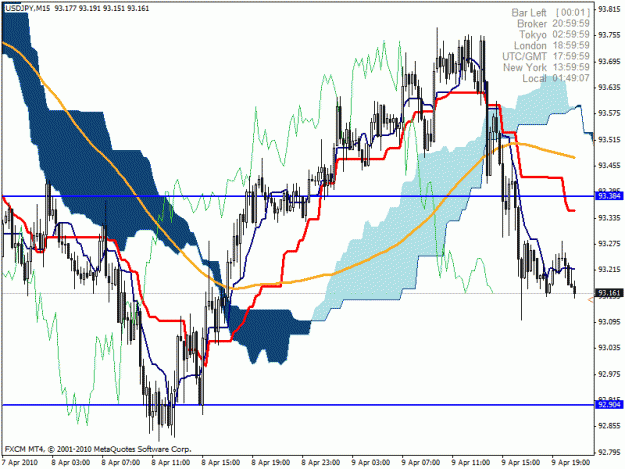
Task: Select the blue 93.384 price label
Action: point(609,196)
